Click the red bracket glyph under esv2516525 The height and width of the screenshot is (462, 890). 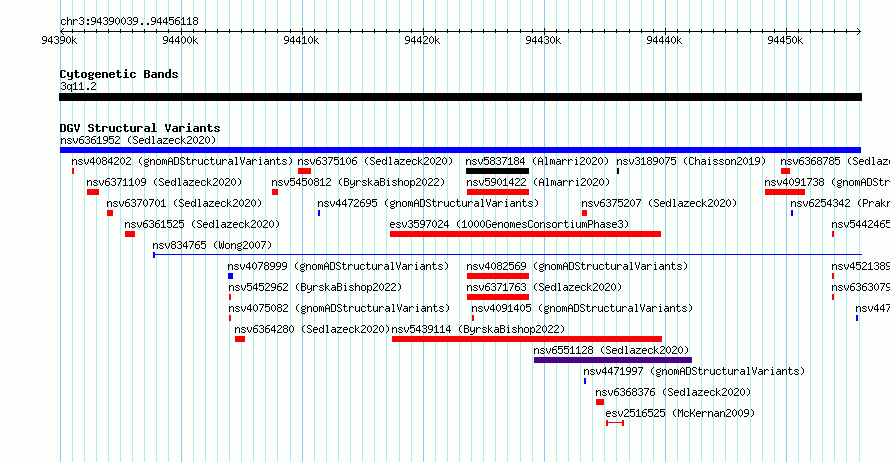pos(615,423)
